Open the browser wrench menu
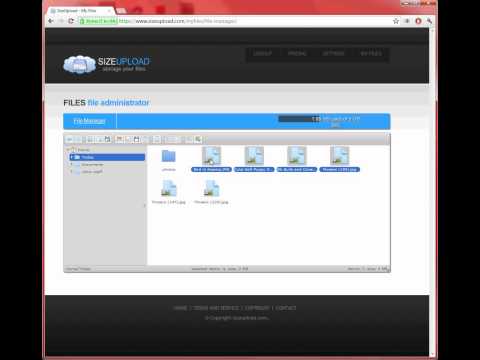Image resolution: width=480 pixels, height=360 pixels. point(429,21)
